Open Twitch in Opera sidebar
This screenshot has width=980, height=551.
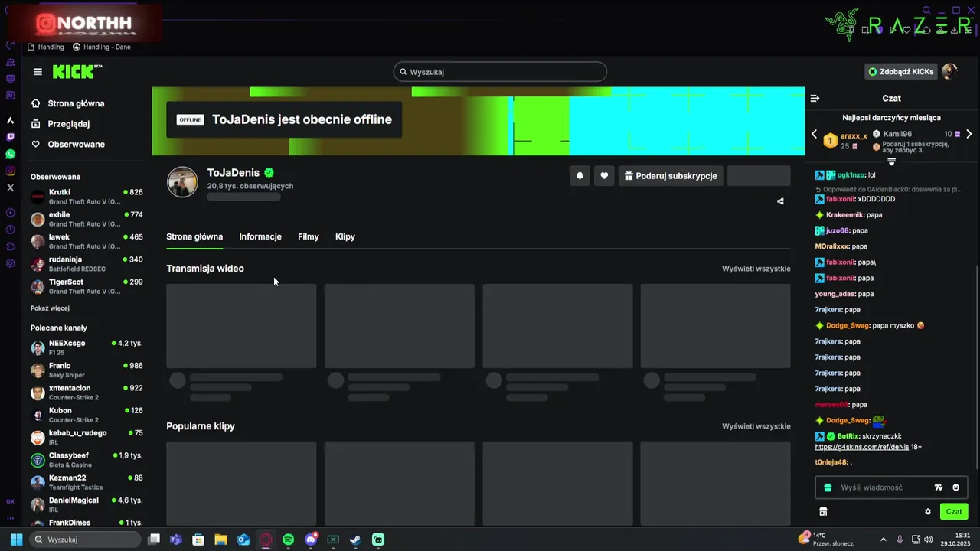[11, 138]
